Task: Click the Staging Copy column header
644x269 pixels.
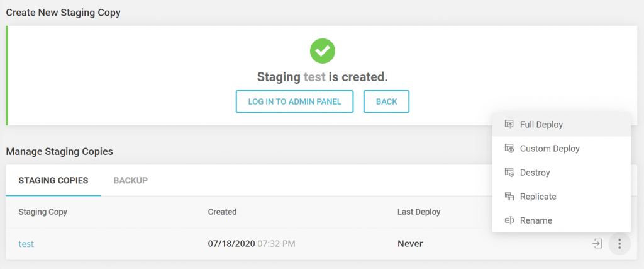Action: [43, 212]
